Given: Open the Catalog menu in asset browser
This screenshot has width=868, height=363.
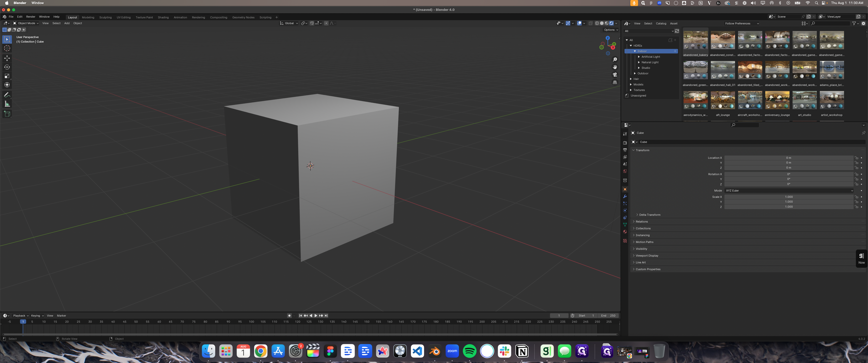Looking at the screenshot, I should pos(661,24).
